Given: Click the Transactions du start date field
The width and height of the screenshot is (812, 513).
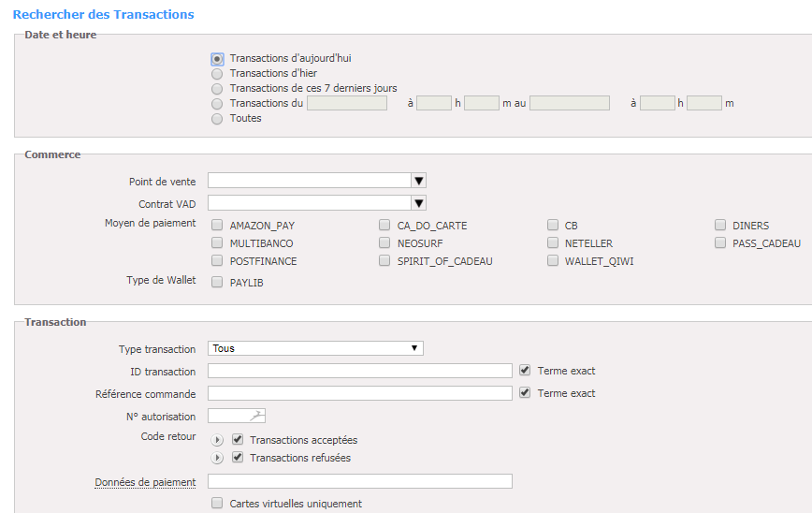Looking at the screenshot, I should click(347, 103).
